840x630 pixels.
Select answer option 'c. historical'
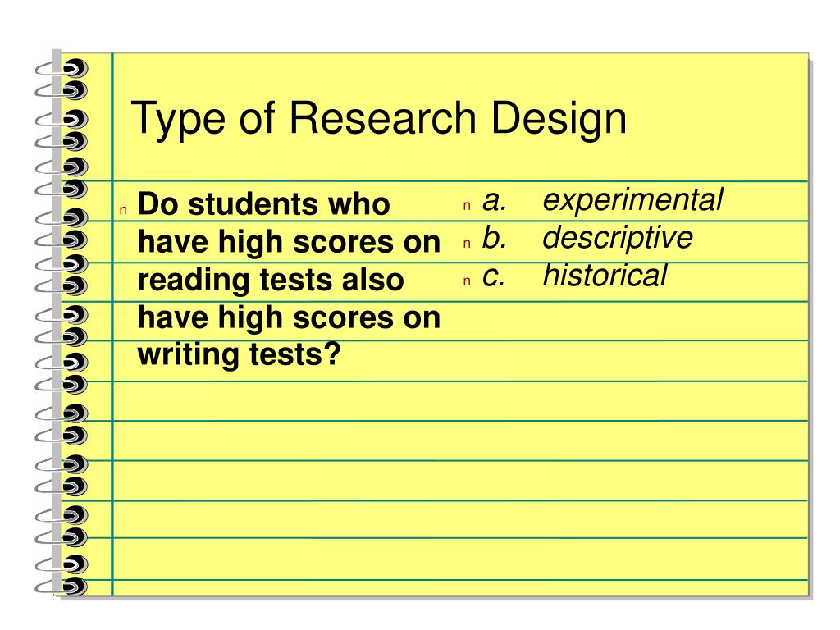coord(574,276)
